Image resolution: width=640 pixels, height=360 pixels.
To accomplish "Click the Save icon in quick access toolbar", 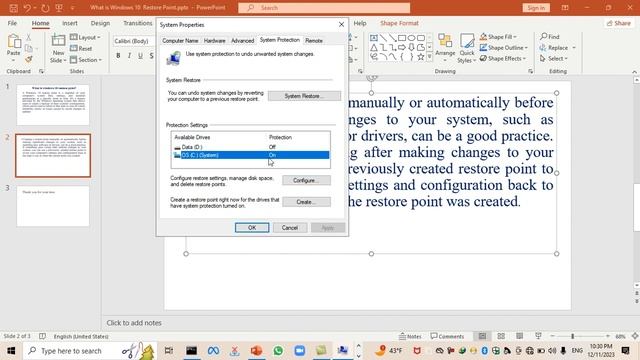I will tap(13, 8).
